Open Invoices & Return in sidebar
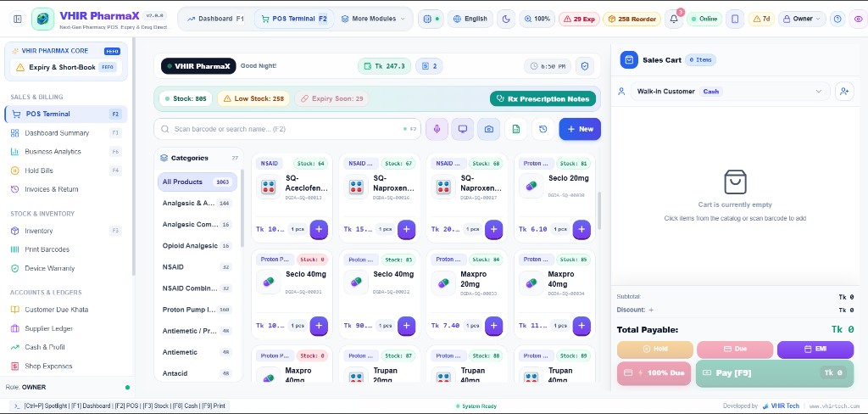The width and height of the screenshot is (868, 414). 66,189
